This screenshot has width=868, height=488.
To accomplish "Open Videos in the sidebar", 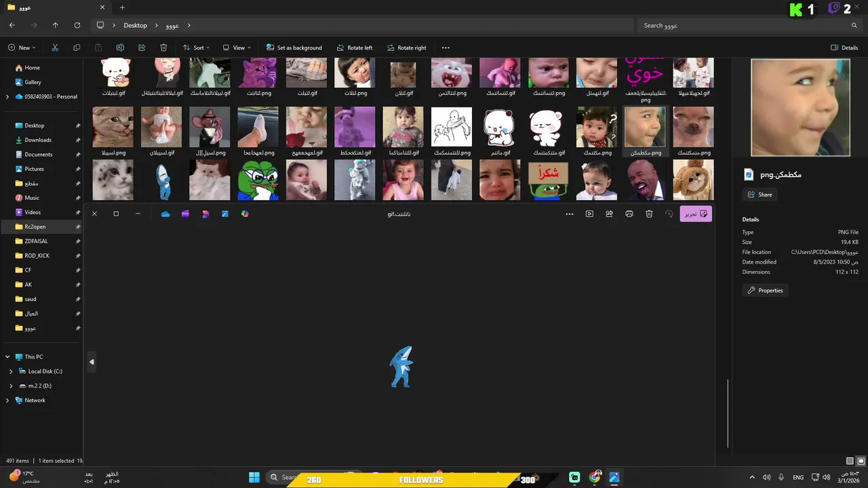I will tap(33, 212).
